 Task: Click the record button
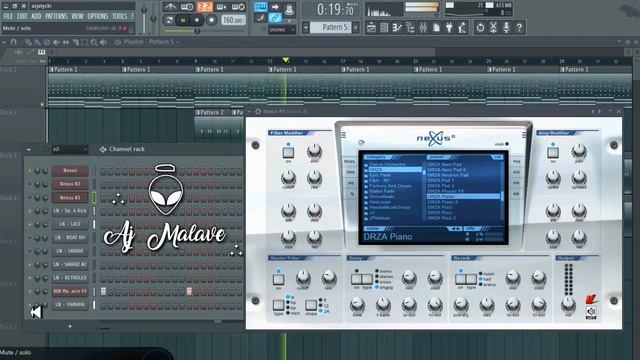pos(211,20)
